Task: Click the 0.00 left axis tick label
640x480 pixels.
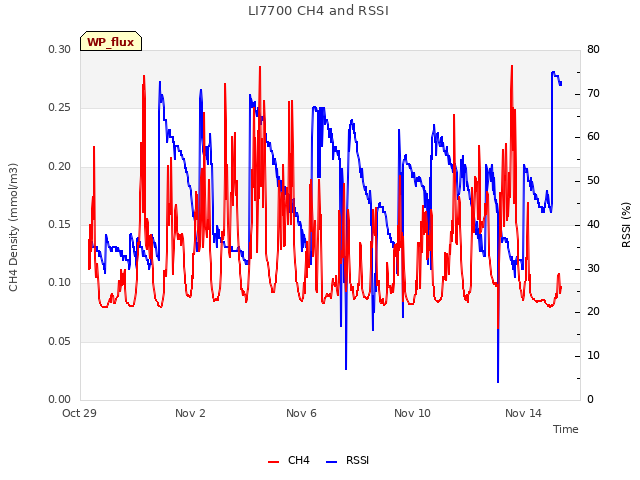Action: point(59,399)
